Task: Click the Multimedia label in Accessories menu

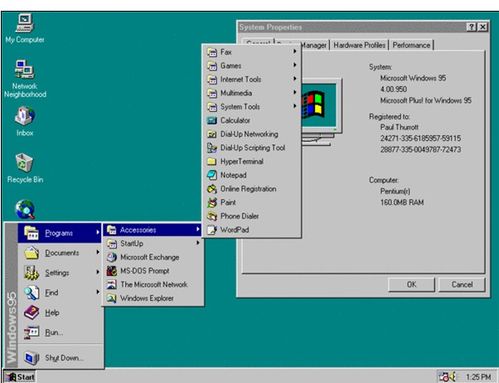Action: [236, 93]
